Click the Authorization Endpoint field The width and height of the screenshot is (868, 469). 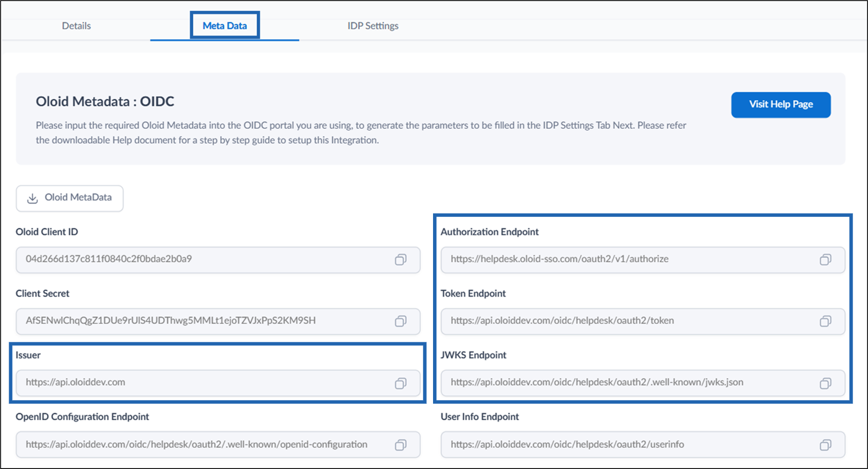coord(643,260)
